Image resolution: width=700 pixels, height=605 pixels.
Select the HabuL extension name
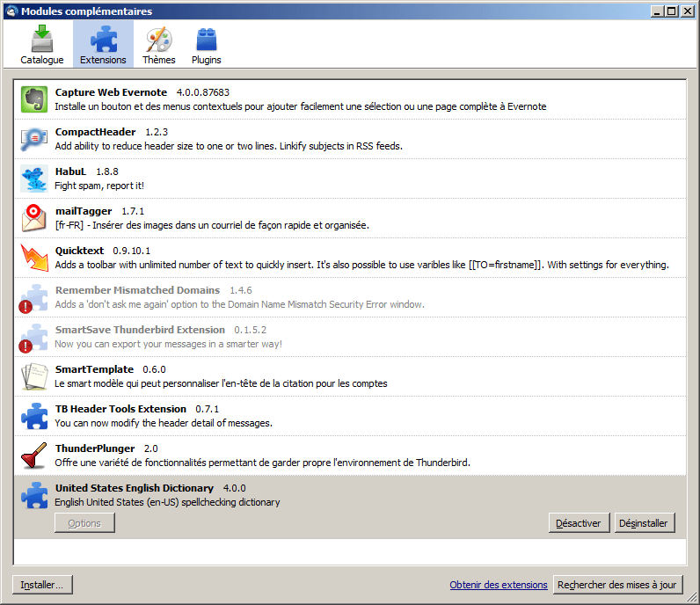point(70,171)
